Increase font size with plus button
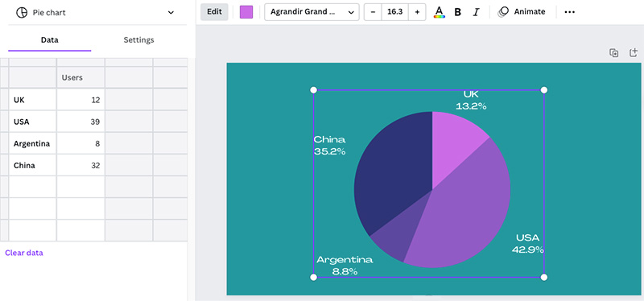This screenshot has width=644, height=301. 417,12
